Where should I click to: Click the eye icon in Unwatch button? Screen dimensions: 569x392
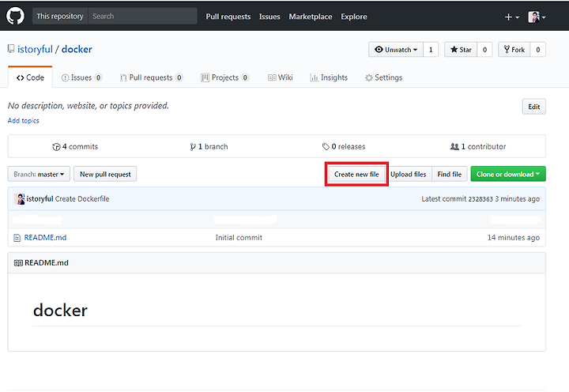coord(379,49)
